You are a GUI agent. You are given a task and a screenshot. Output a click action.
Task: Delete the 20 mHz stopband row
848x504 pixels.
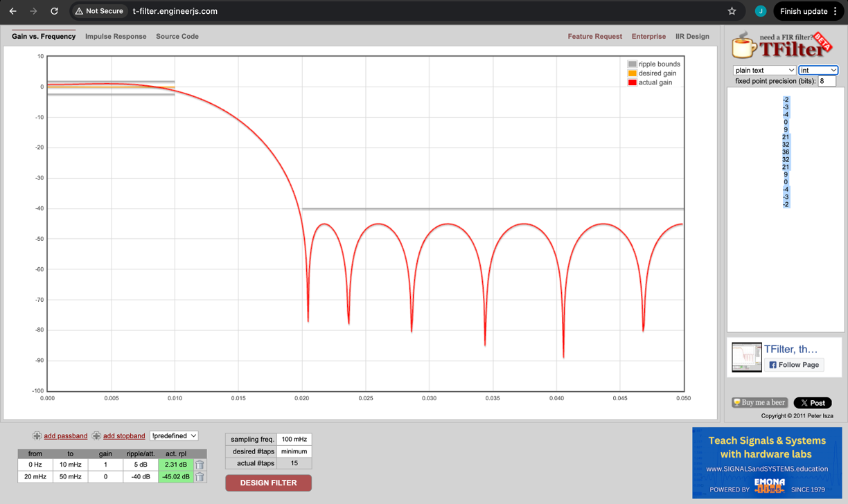coord(200,477)
